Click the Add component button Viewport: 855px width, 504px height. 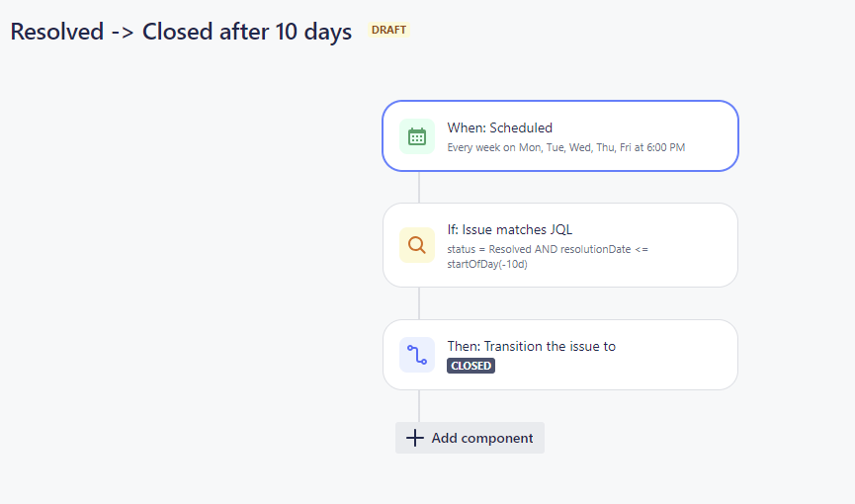[470, 438]
